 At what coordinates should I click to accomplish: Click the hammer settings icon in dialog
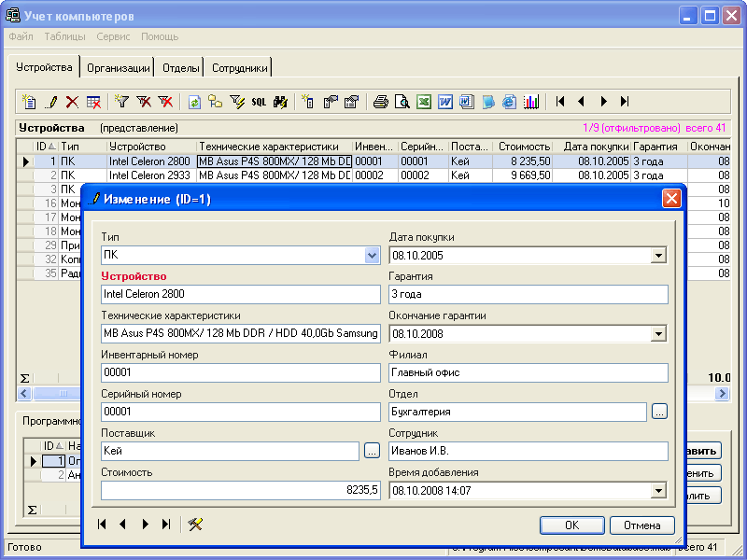(x=195, y=525)
